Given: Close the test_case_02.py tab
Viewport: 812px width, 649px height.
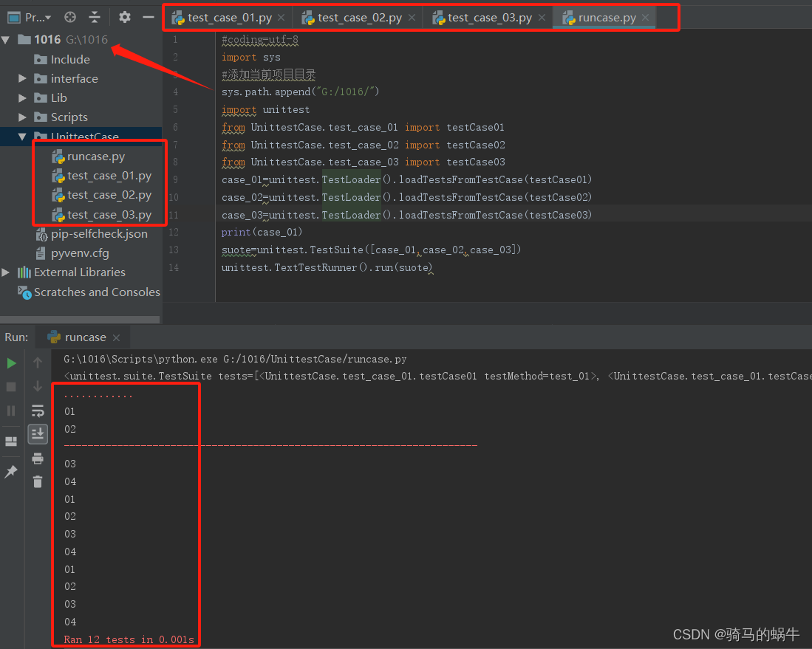Looking at the screenshot, I should click(412, 18).
